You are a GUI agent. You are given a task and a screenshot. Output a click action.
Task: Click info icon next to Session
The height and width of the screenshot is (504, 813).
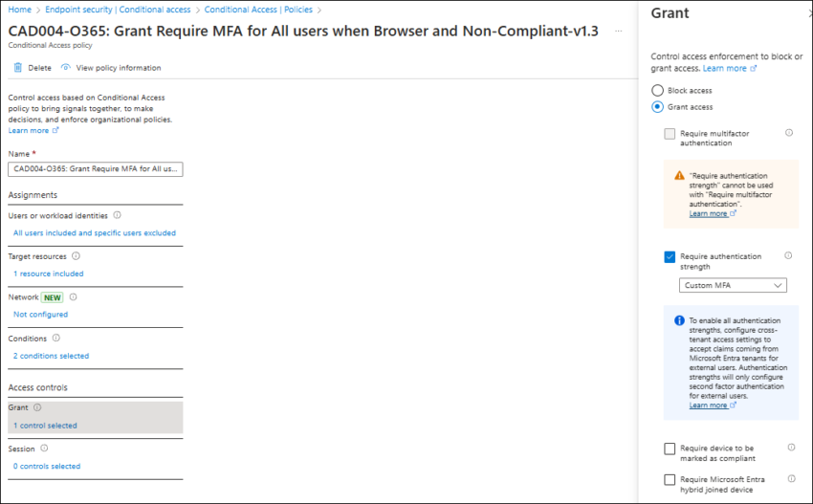[44, 448]
